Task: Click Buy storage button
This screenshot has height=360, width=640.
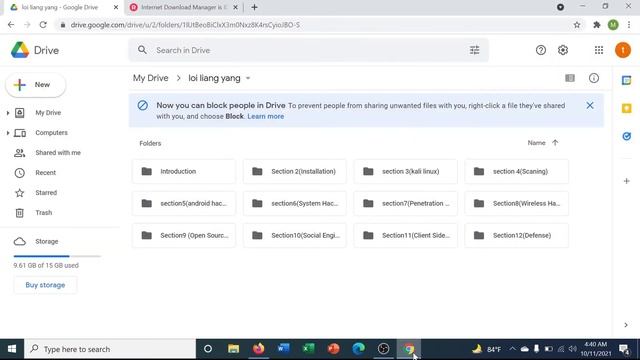Action: (45, 285)
